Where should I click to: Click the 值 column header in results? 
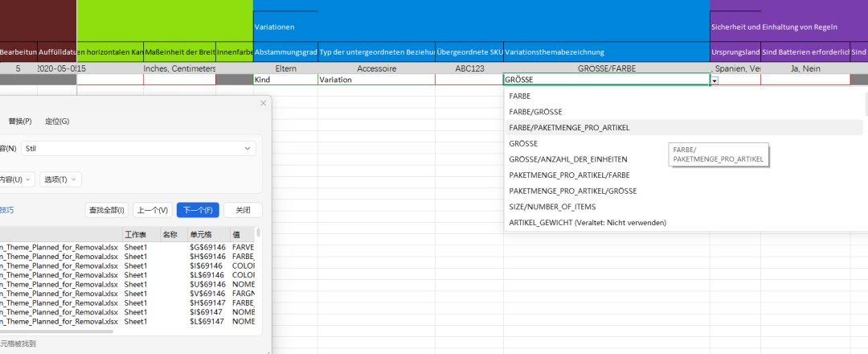[242, 234]
